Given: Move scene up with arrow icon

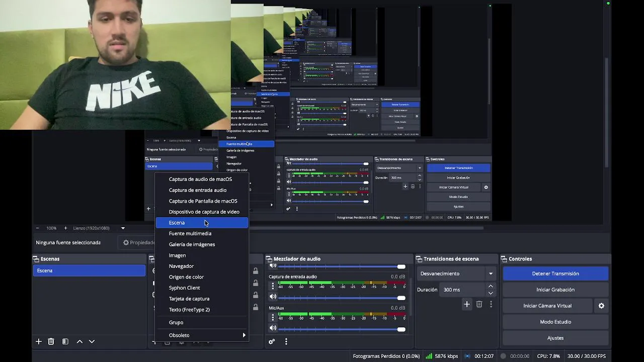Looking at the screenshot, I should pos(79,341).
